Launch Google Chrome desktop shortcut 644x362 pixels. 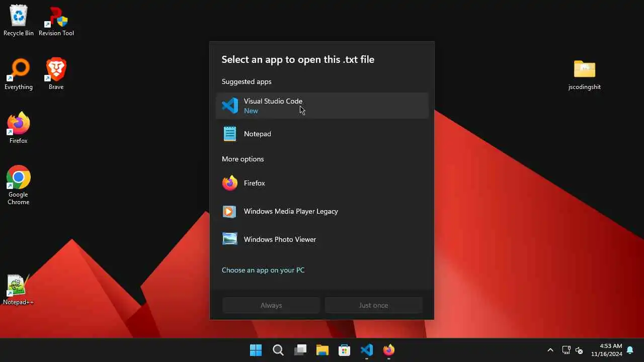[x=19, y=185]
